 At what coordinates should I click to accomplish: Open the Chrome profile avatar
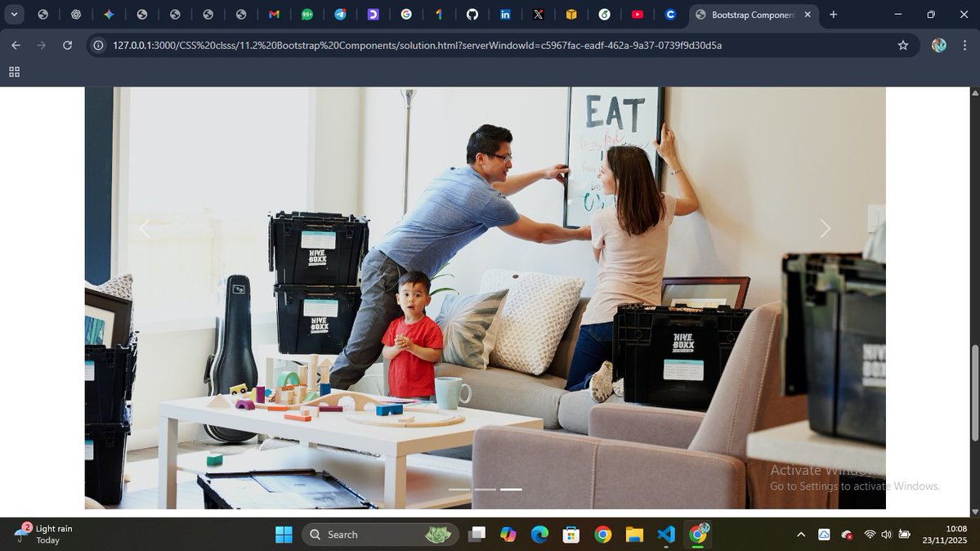tap(939, 45)
